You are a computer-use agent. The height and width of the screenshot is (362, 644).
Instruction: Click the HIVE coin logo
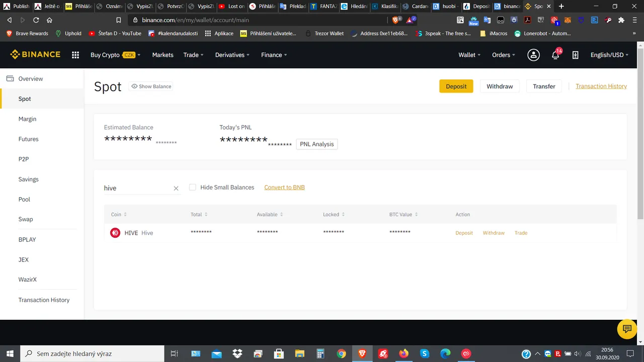(115, 233)
